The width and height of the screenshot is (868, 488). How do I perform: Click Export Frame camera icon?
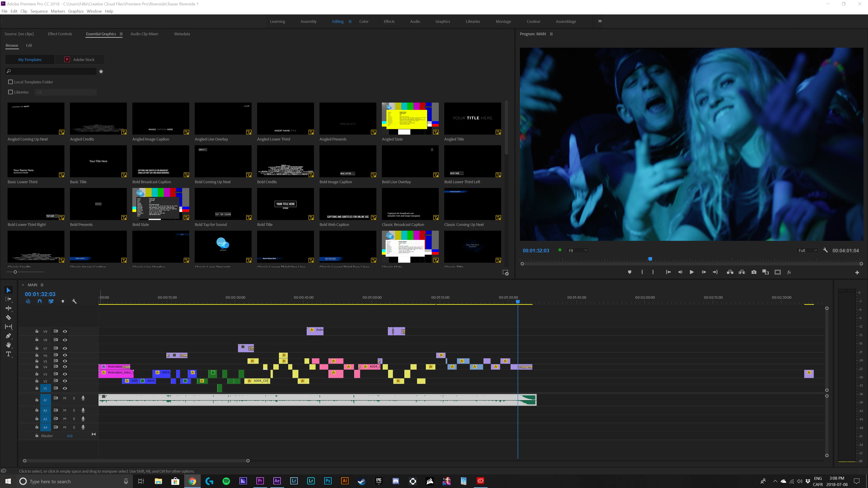coord(754,272)
